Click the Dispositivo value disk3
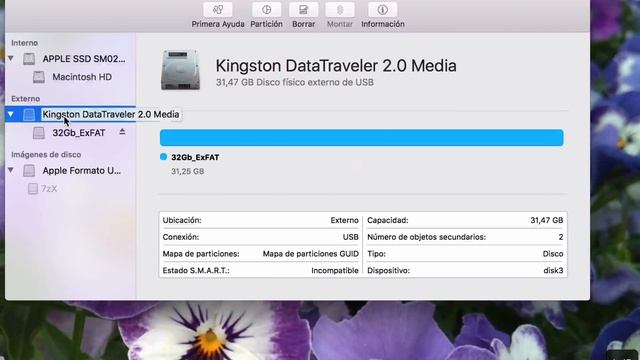This screenshot has width=640, height=360. [553, 270]
